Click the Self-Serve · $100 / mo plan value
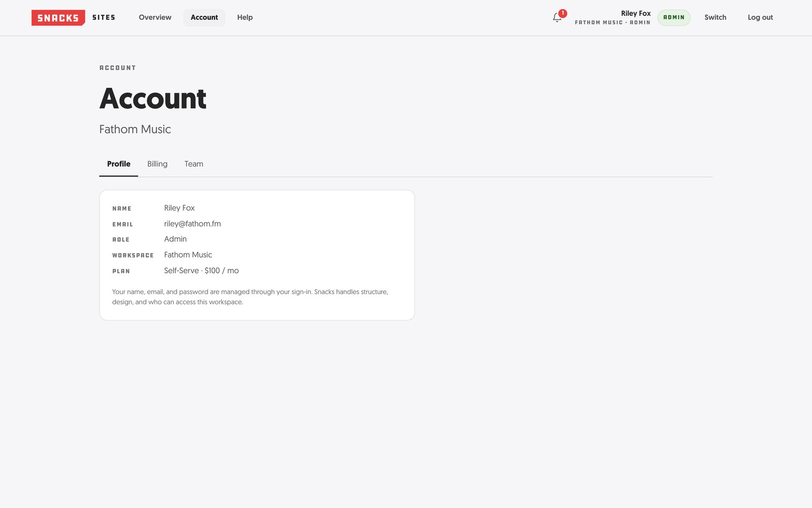 (201, 270)
